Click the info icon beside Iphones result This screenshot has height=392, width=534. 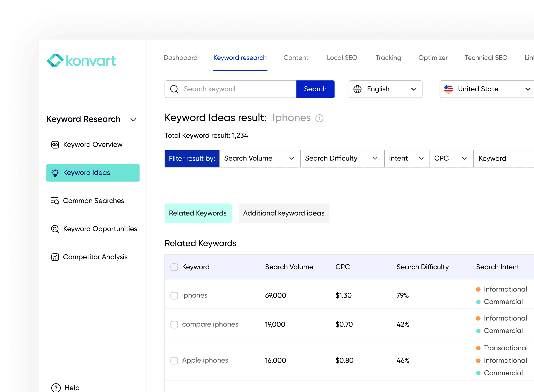point(320,118)
